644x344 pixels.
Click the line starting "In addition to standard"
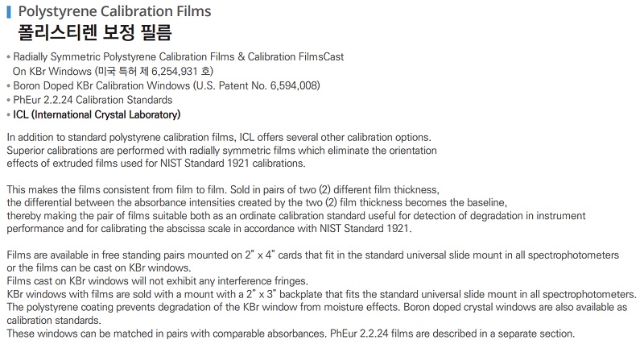coord(218,136)
